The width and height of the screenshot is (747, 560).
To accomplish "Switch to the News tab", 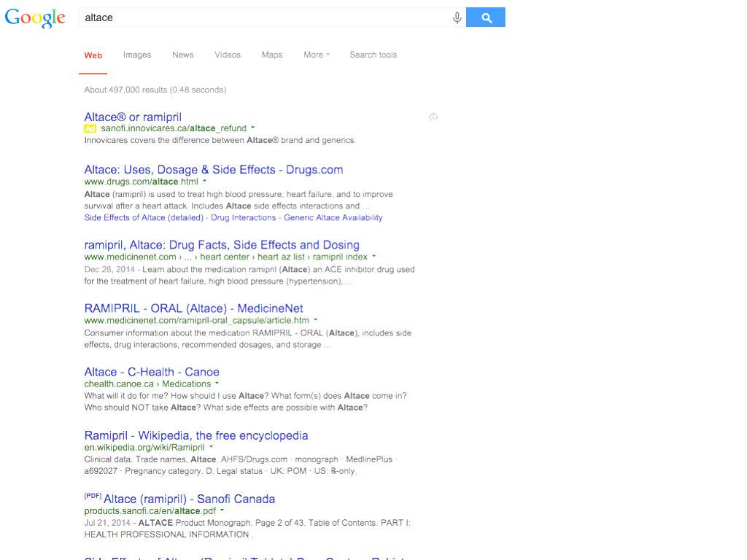I will click(x=183, y=55).
